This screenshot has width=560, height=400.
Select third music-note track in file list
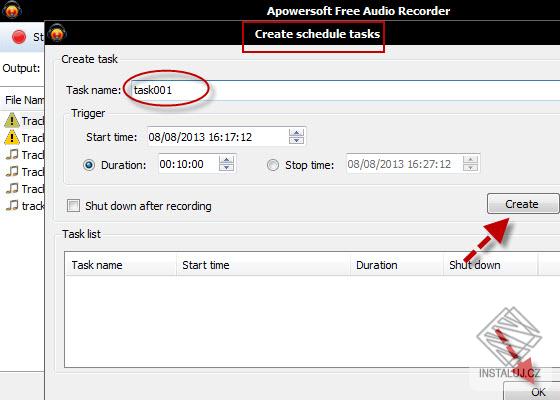point(24,189)
